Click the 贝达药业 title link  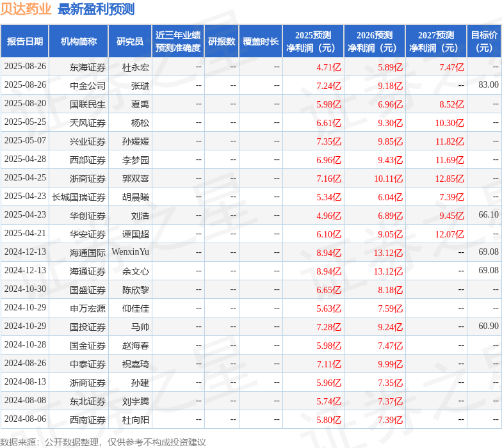pos(26,10)
